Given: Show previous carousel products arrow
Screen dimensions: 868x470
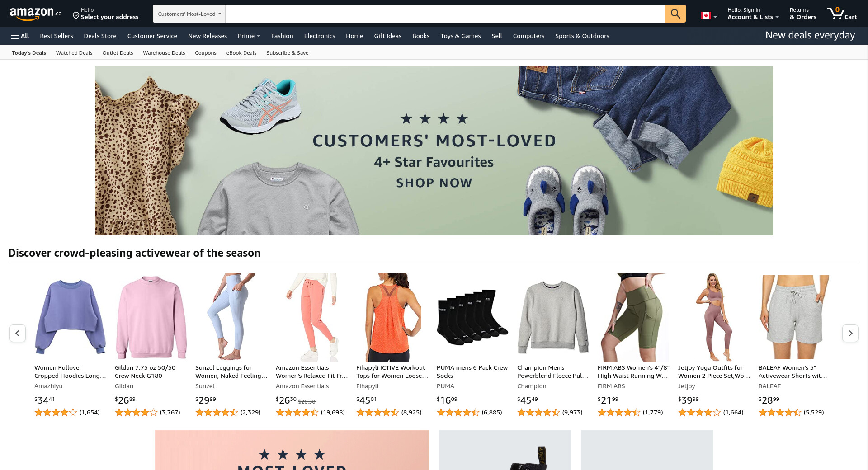Looking at the screenshot, I should point(18,334).
